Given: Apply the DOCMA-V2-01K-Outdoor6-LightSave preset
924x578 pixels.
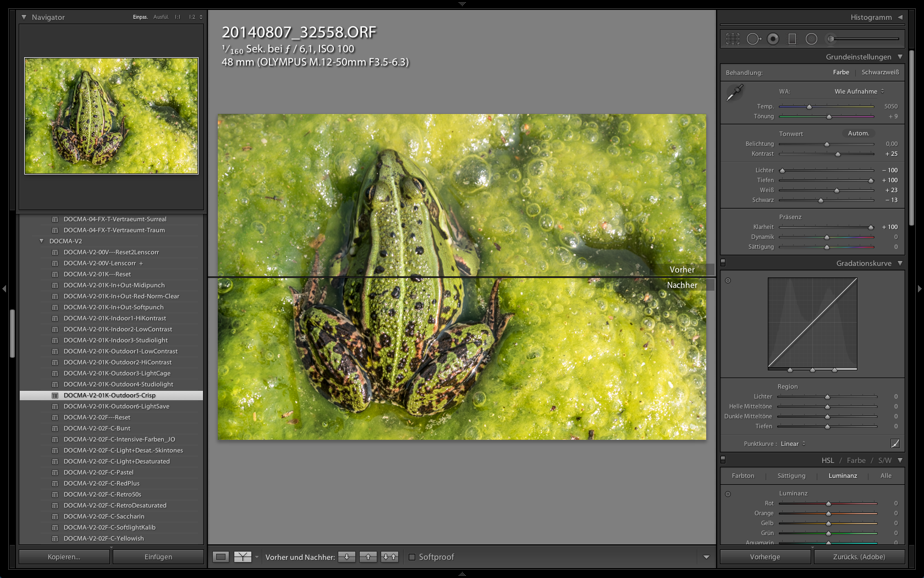Looking at the screenshot, I should pyautogui.click(x=117, y=407).
